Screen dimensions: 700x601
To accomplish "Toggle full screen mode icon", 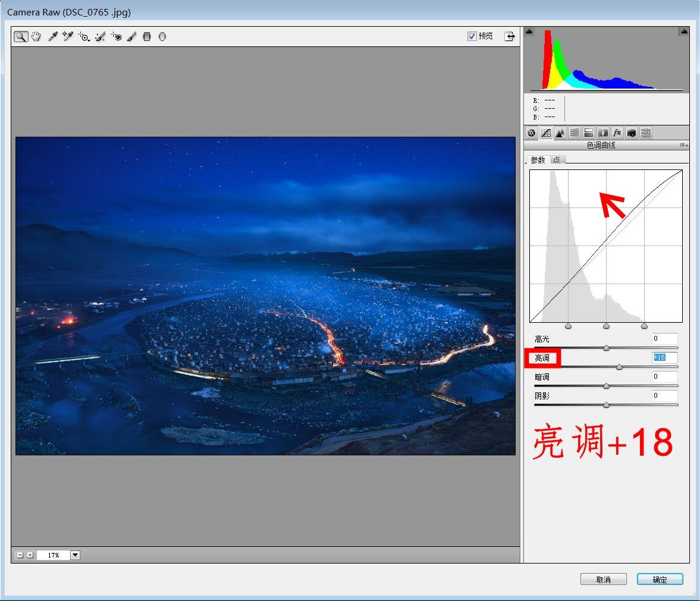I will click(509, 37).
